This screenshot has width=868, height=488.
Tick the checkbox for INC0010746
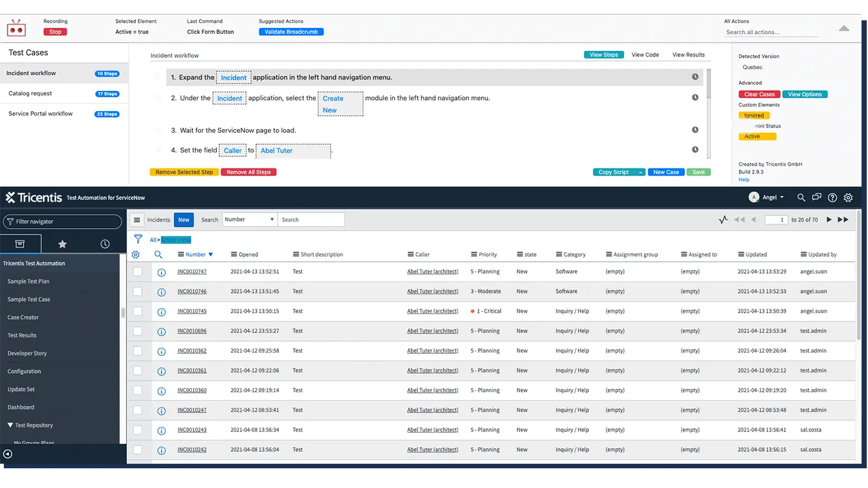click(138, 291)
